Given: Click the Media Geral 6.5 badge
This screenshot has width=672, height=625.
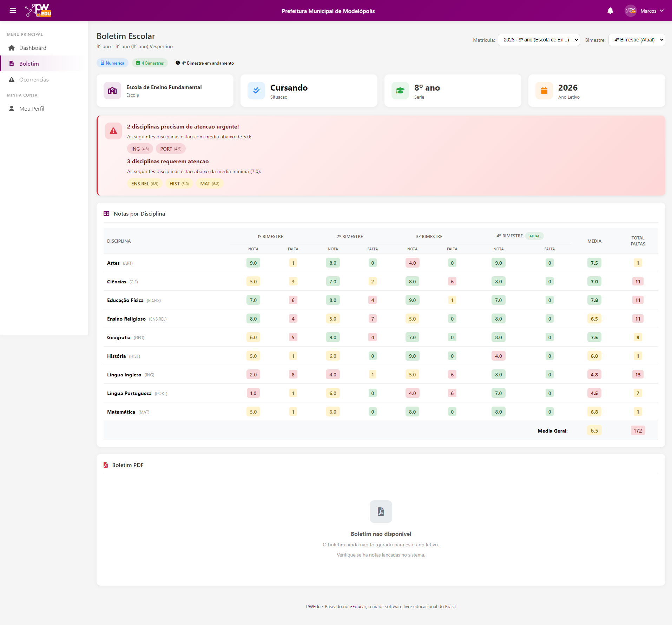Looking at the screenshot, I should 594,431.
